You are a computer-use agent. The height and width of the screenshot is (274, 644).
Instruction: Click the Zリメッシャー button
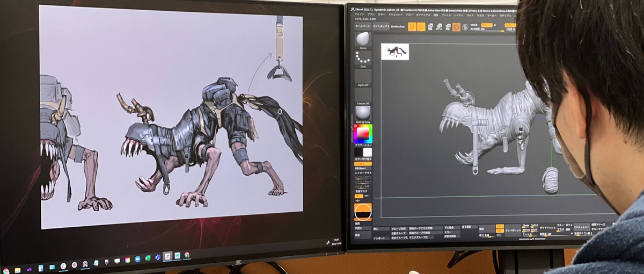pos(582,227)
